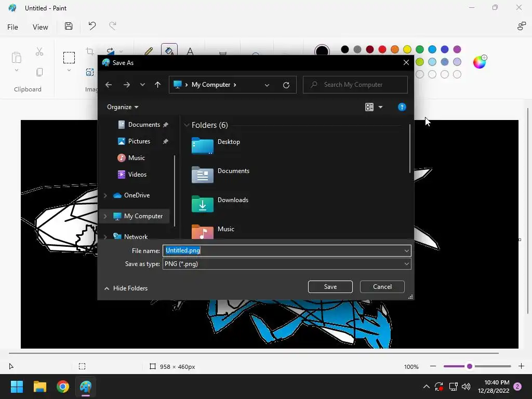532x399 pixels.
Task: Click the folder list vertical scrollbar
Action: tap(409, 149)
